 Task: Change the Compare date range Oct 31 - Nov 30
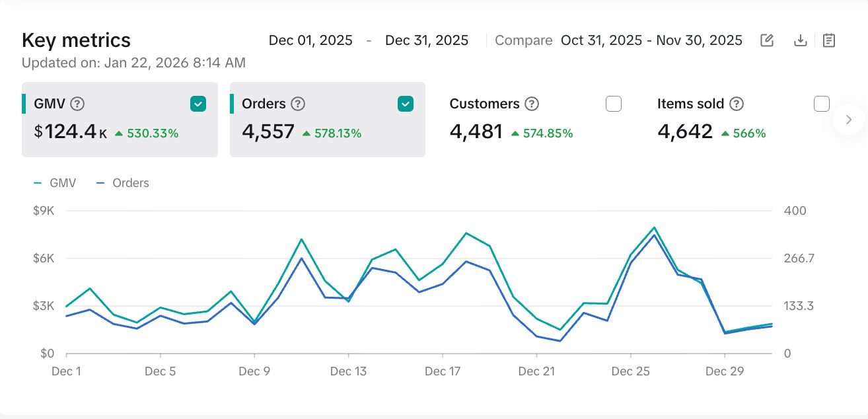click(651, 40)
